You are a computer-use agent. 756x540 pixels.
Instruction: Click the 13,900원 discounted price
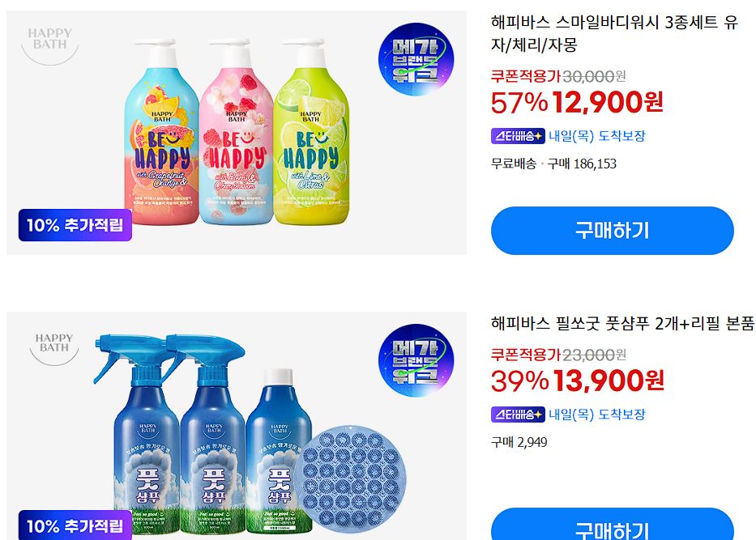[609, 381]
